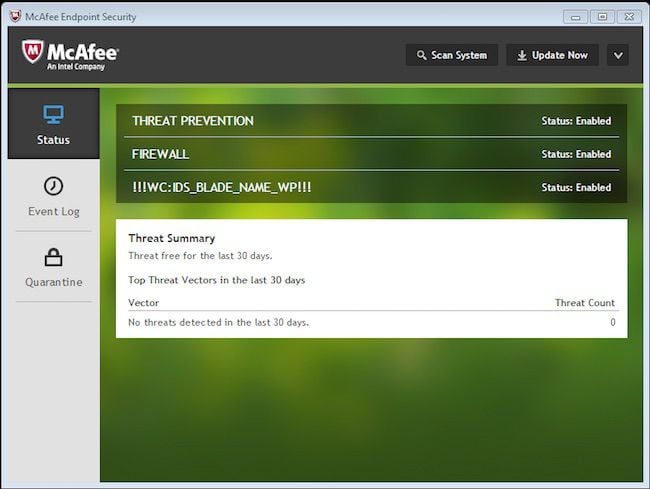Click the McAfee icon in the title bar
650x489 pixels.
click(x=15, y=17)
